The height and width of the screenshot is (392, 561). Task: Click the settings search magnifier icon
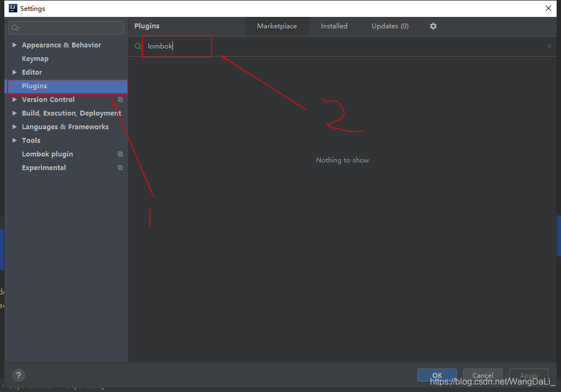point(15,28)
